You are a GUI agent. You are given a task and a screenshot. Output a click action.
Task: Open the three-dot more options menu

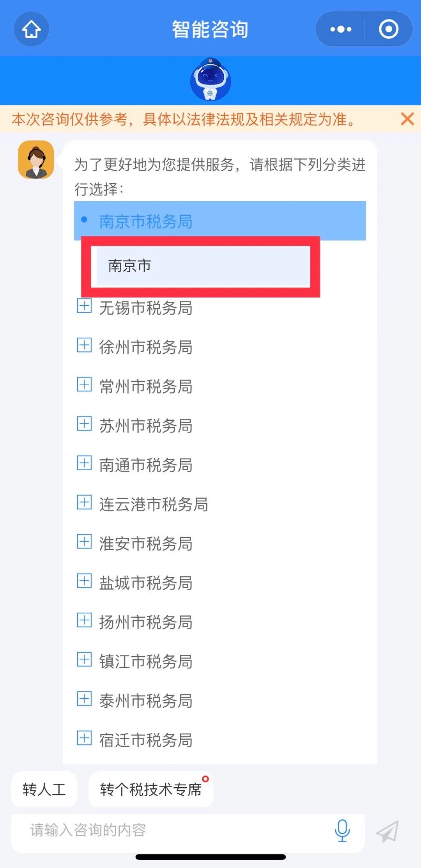click(340, 29)
